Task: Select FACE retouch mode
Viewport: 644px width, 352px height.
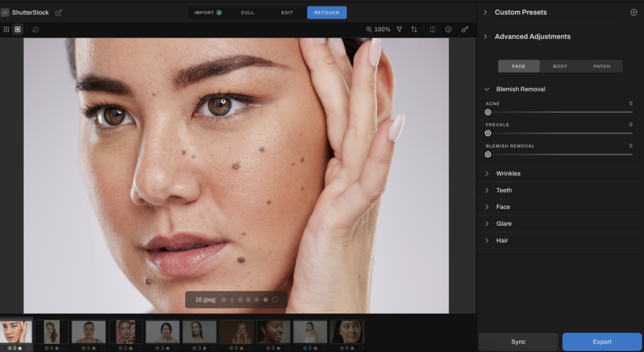Action: (x=518, y=66)
